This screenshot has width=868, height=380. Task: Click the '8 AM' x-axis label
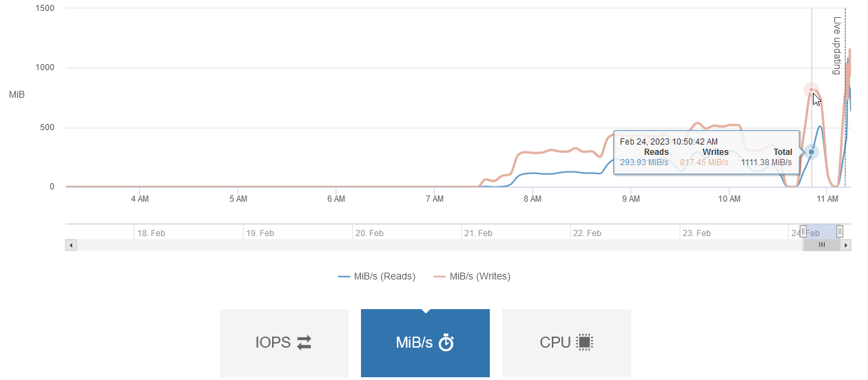point(533,199)
